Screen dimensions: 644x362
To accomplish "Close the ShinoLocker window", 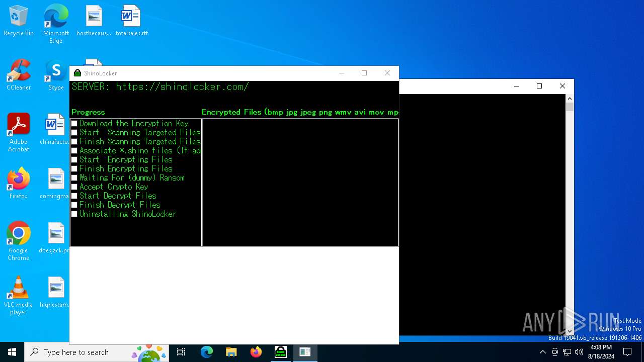I will tap(387, 73).
